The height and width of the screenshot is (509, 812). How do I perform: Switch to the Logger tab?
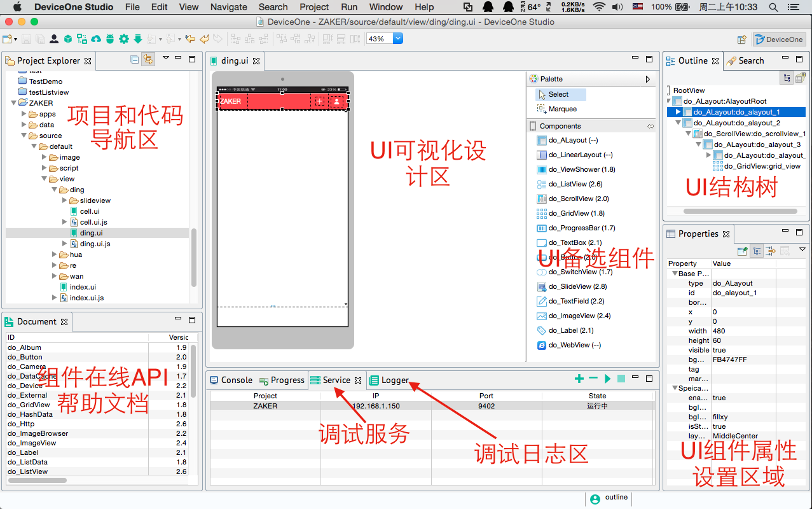pyautogui.click(x=394, y=380)
